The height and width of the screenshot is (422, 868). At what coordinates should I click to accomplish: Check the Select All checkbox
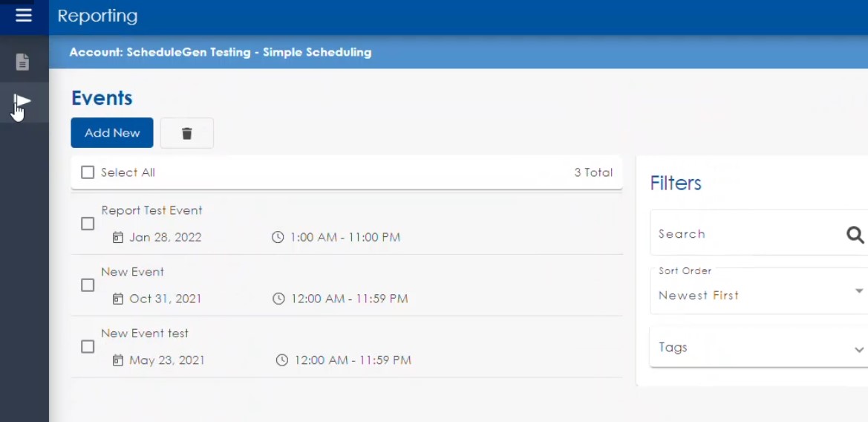tap(88, 172)
